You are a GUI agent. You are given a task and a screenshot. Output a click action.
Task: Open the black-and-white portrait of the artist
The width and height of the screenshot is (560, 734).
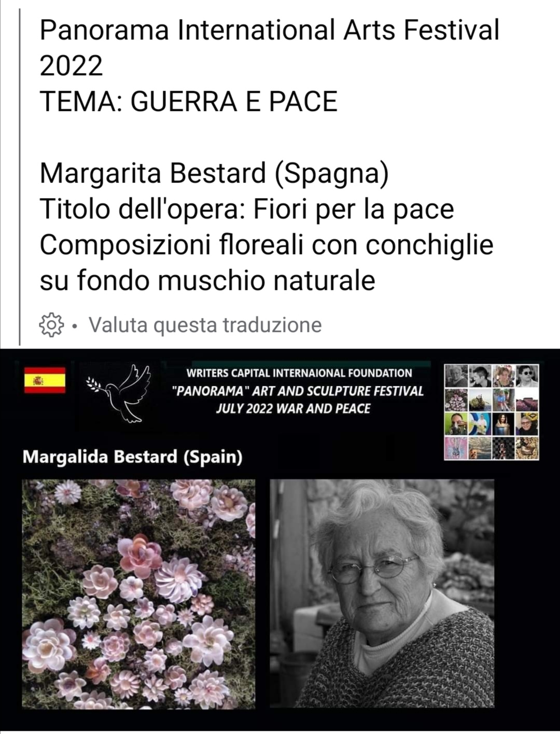tap(382, 593)
